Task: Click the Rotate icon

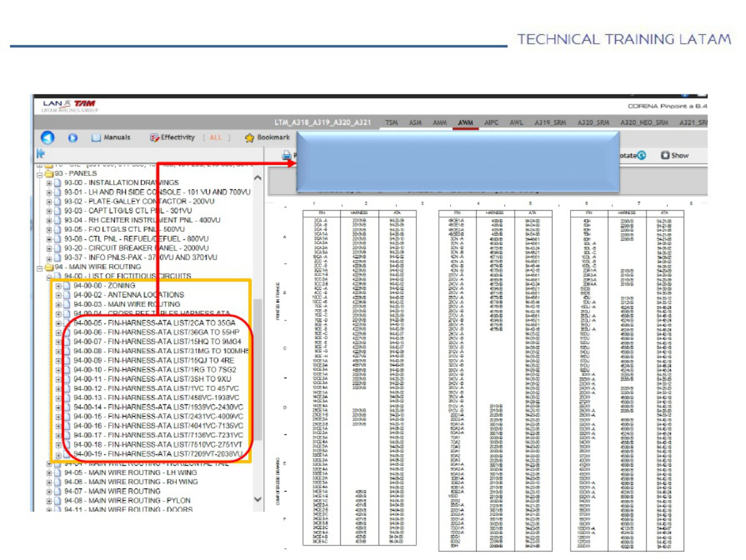Action: click(641, 155)
